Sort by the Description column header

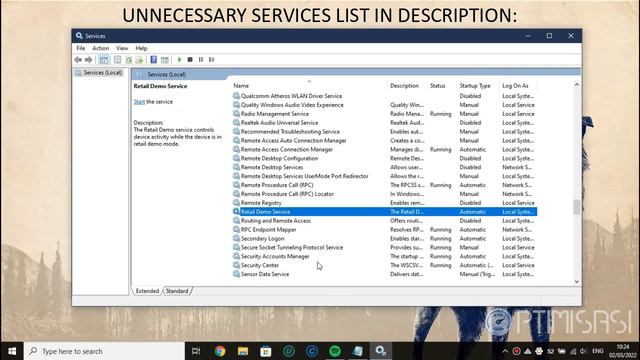(404, 86)
